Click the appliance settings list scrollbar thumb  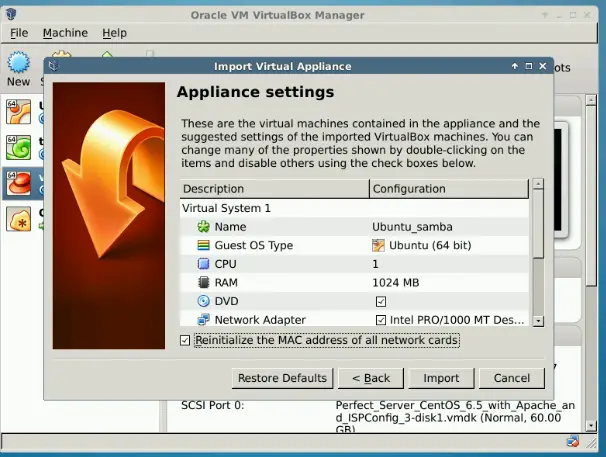point(538,223)
